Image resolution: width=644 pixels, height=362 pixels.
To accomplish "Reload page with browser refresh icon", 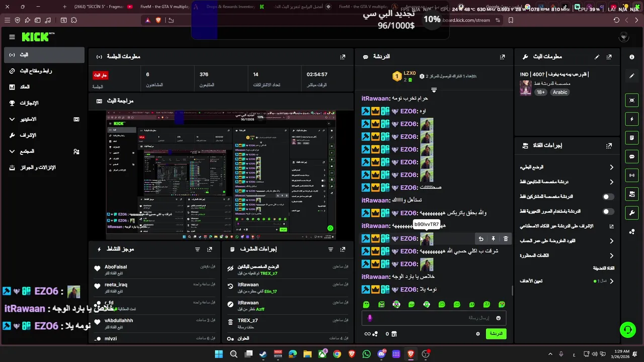I will point(616,20).
